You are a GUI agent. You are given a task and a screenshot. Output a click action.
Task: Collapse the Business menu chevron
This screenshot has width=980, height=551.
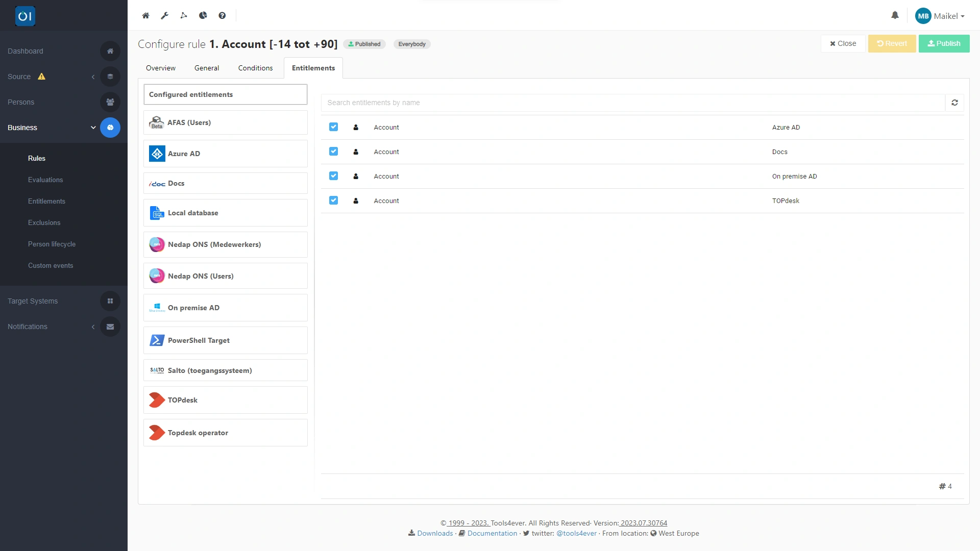coord(93,128)
